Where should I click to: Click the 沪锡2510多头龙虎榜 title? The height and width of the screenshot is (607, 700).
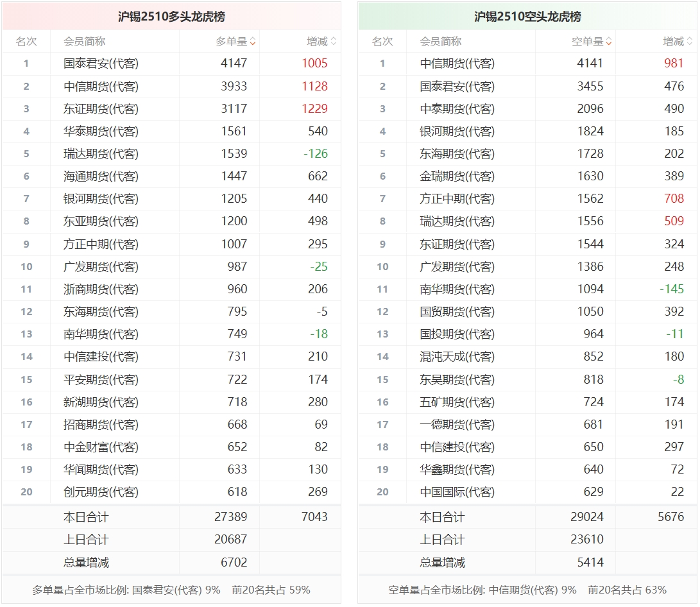(171, 17)
